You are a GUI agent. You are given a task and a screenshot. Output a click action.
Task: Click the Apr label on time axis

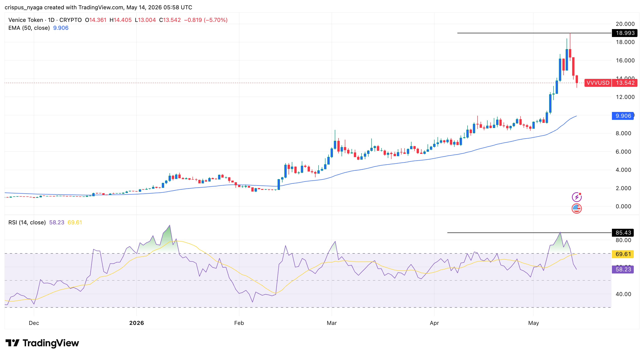coord(434,323)
